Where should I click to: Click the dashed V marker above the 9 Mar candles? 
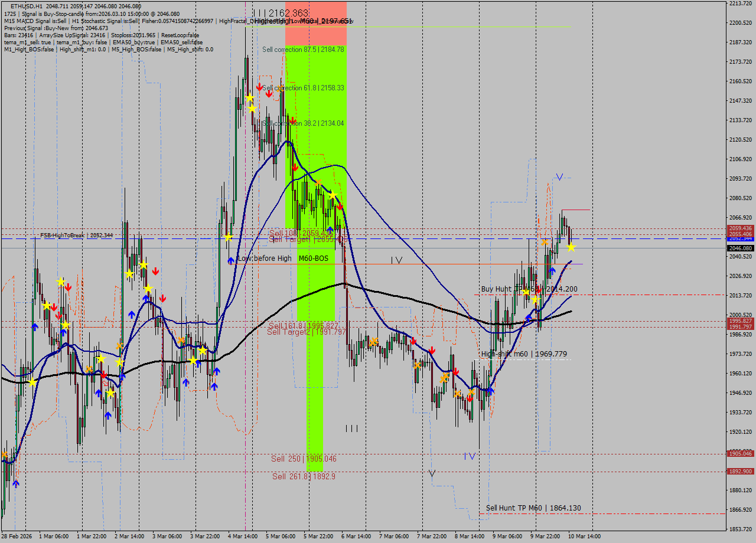tap(558, 176)
